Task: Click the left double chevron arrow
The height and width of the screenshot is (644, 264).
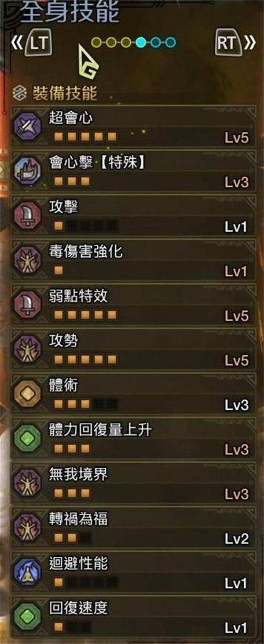Action: point(17,43)
